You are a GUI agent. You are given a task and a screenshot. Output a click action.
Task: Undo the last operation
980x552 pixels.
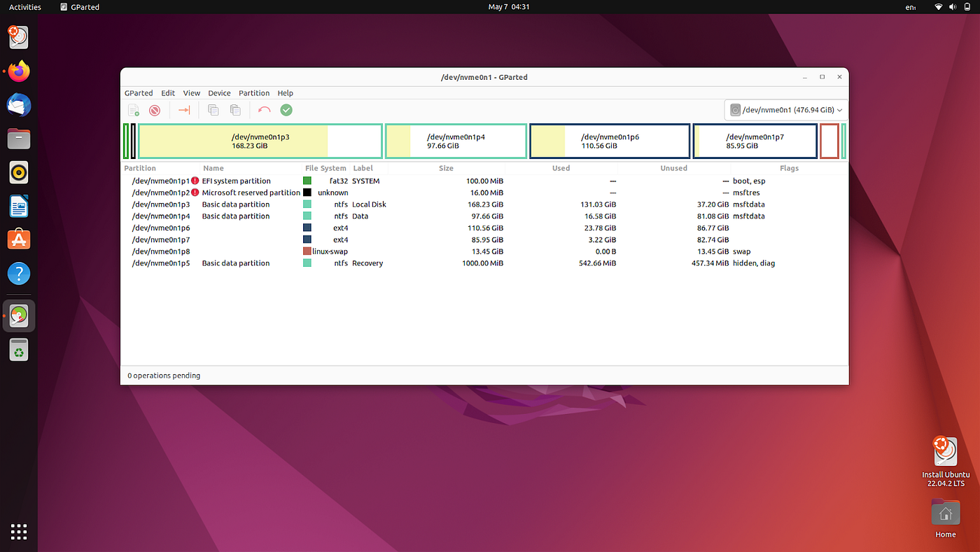point(264,110)
